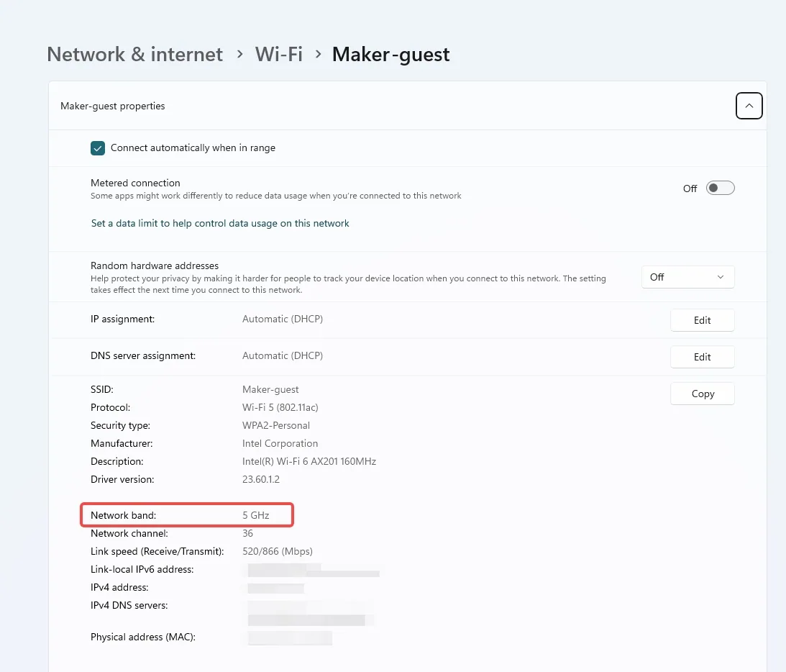Select the 5 GHz network band value

pos(256,515)
